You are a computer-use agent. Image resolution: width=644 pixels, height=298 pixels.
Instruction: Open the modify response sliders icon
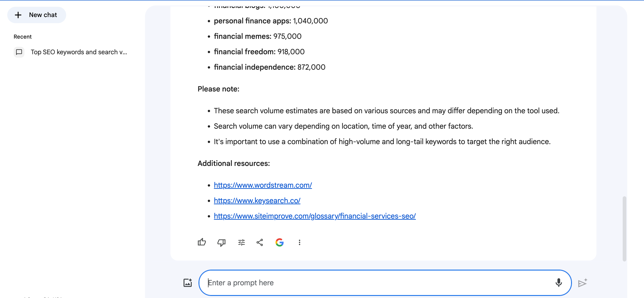[x=241, y=242]
